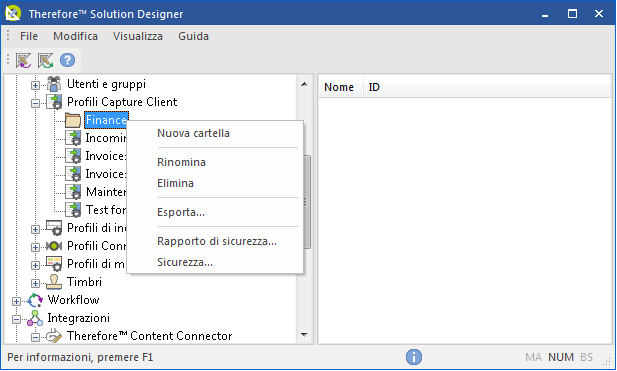
Task: Click the ID column header
Action: coord(487,87)
